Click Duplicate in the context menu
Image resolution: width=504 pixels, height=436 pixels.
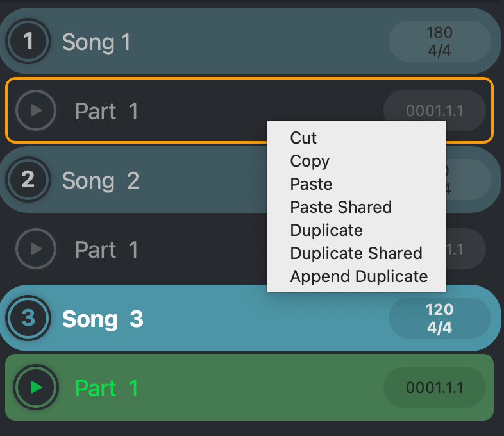click(x=326, y=230)
